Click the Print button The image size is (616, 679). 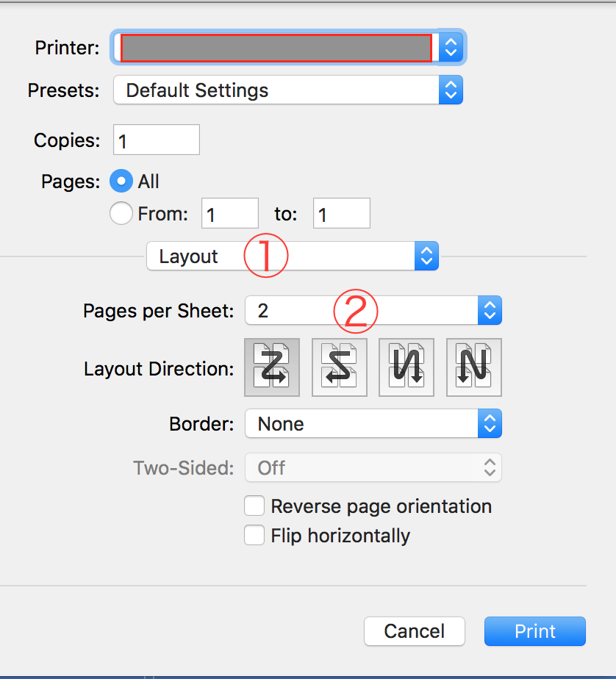[x=534, y=631]
